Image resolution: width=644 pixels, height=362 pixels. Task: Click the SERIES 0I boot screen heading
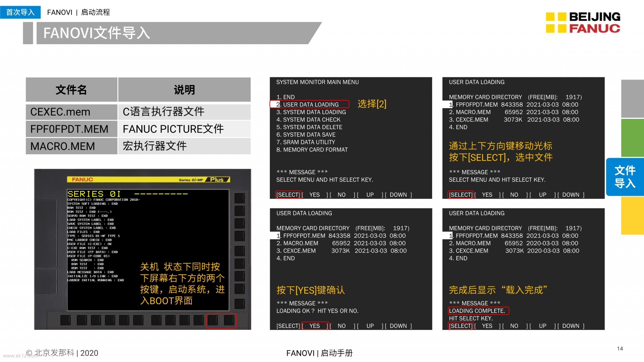point(94,194)
